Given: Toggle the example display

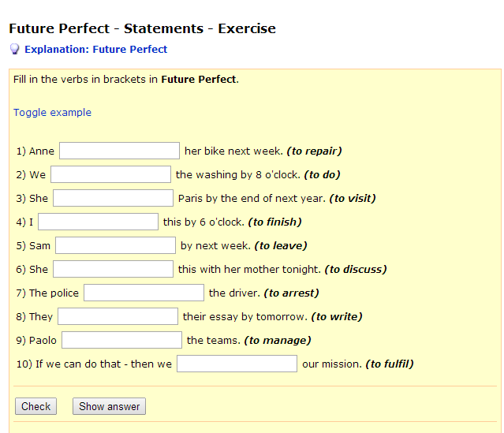Looking at the screenshot, I should point(52,113).
